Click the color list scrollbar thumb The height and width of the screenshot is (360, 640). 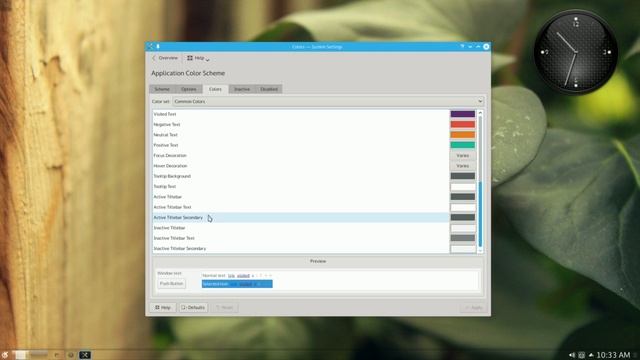click(x=480, y=214)
